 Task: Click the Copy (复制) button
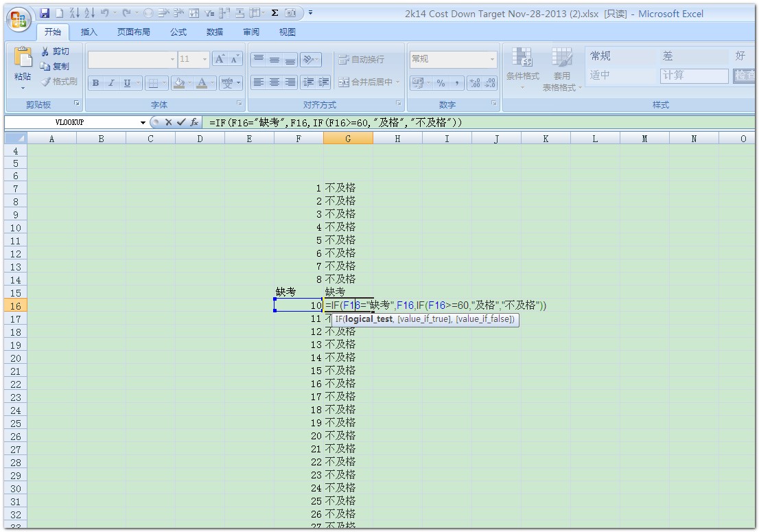[x=55, y=67]
